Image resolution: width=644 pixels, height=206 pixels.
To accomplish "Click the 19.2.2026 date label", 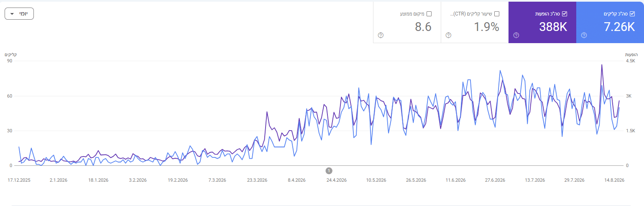I will [178, 180].
